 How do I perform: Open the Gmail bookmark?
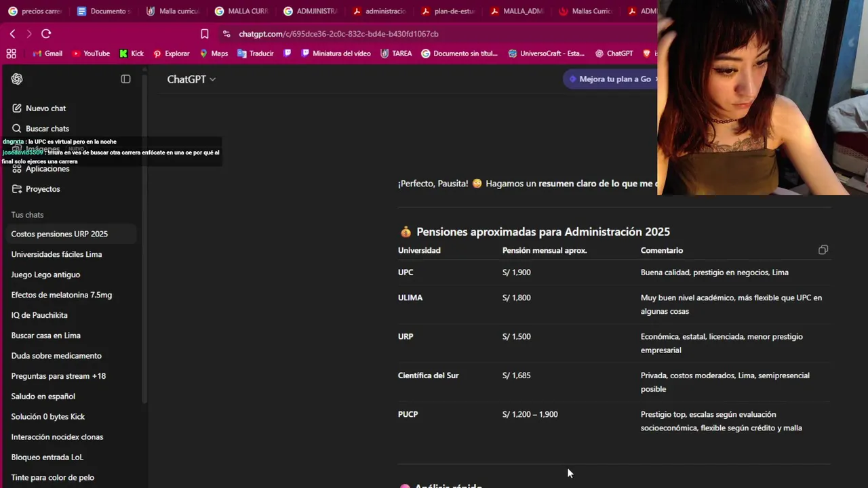tap(47, 54)
